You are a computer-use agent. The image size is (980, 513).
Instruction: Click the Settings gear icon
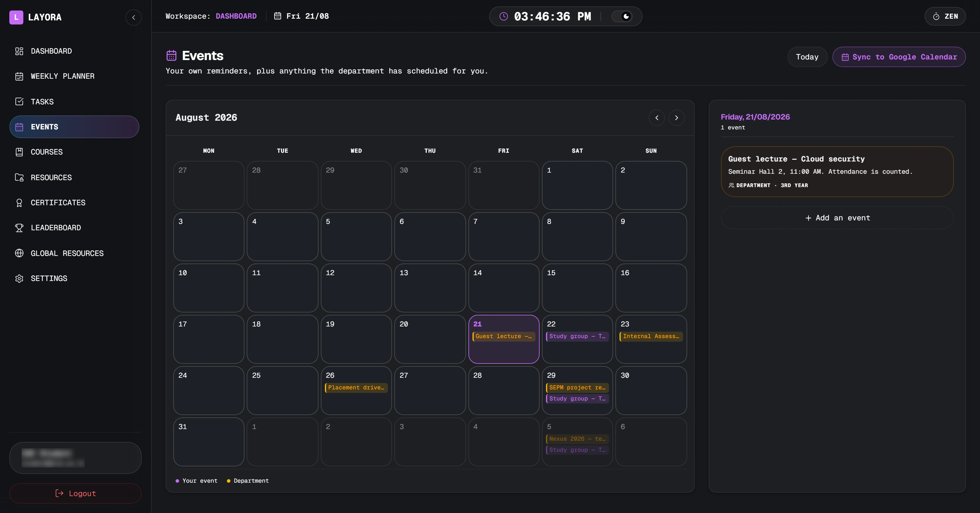pos(19,278)
